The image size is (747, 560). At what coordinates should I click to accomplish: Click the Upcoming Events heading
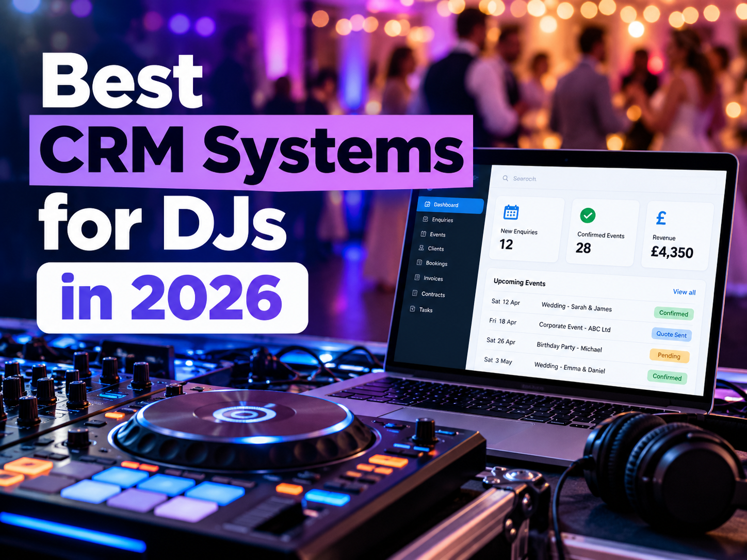tap(519, 282)
